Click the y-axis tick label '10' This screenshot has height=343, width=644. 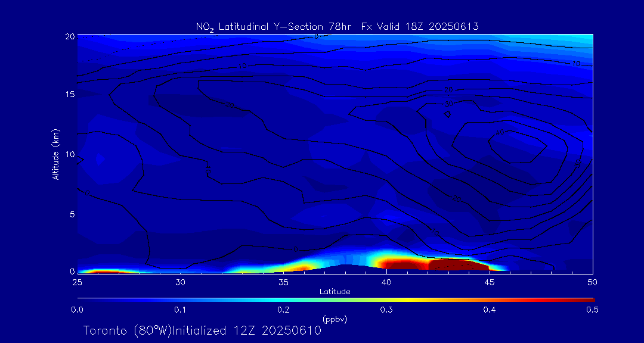click(x=70, y=154)
